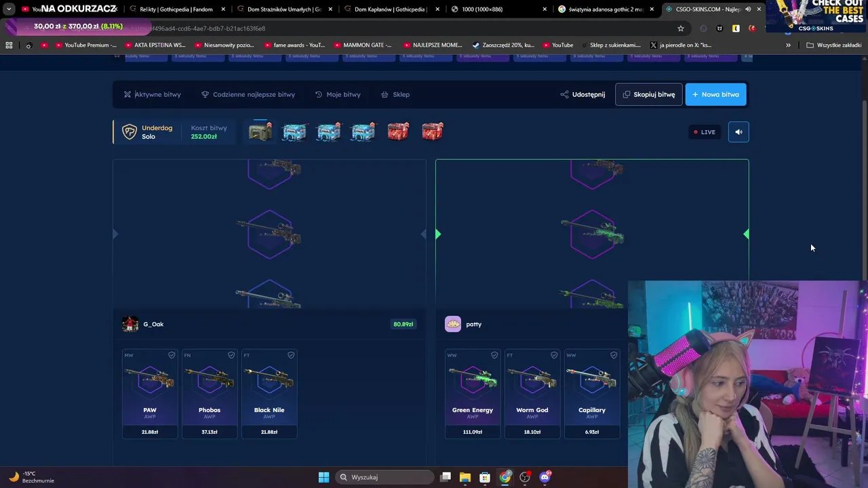This screenshot has height=488, width=868.
Task: Expand hidden bookmarks chevron
Action: (x=788, y=45)
